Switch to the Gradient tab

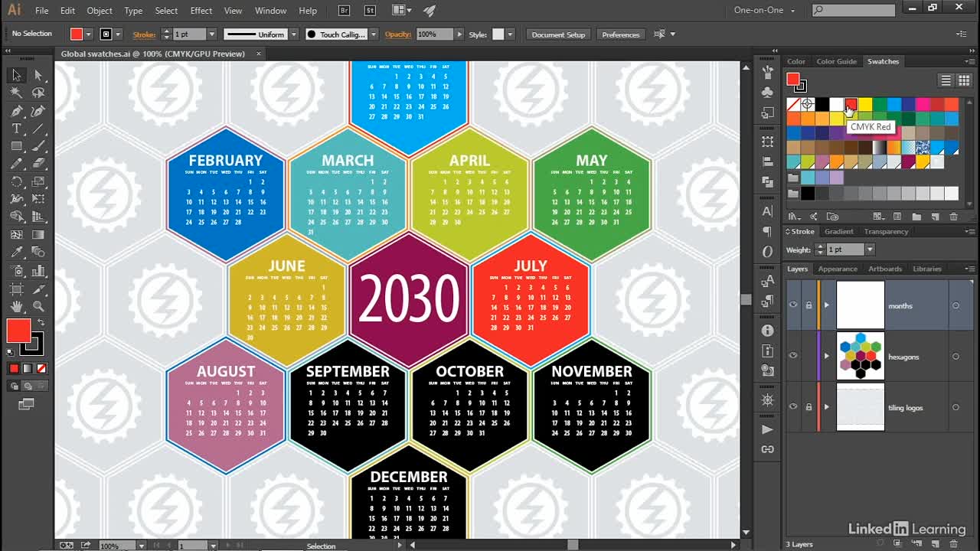click(x=838, y=231)
